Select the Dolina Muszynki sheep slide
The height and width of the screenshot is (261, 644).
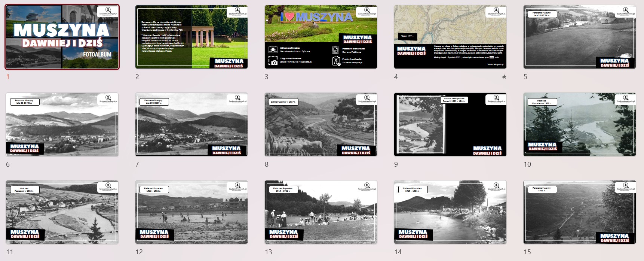(x=321, y=124)
